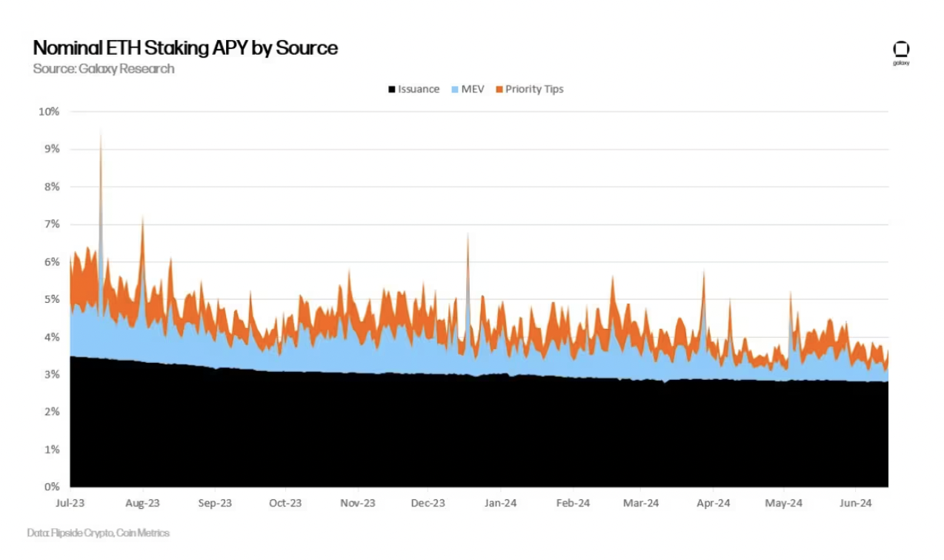Click the Source: Galaxy Research subtitle
The height and width of the screenshot is (560, 944).
[104, 69]
